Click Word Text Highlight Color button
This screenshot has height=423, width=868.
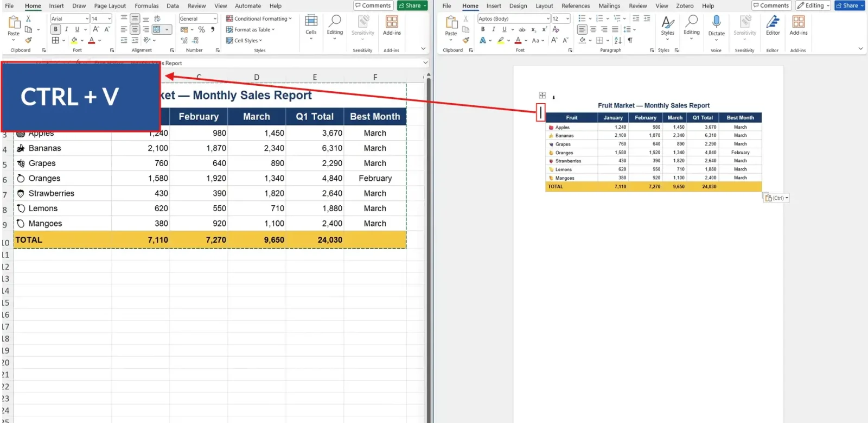(501, 40)
